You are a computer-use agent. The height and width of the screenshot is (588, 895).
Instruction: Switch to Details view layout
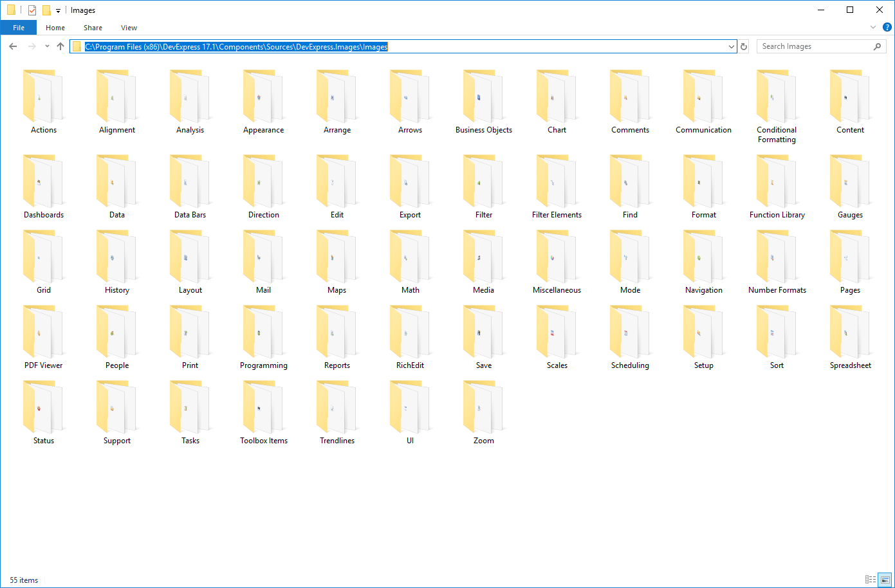pyautogui.click(x=871, y=580)
